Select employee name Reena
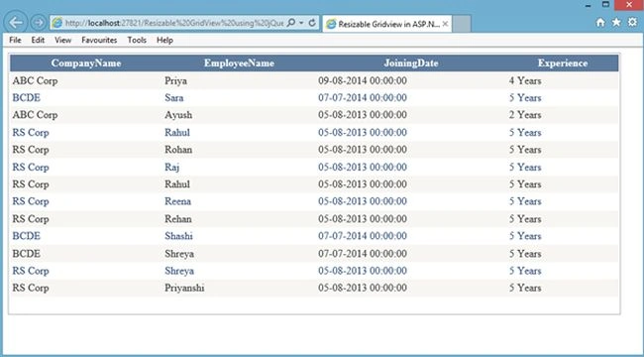Image resolution: width=644 pixels, height=357 pixels. pos(177,201)
